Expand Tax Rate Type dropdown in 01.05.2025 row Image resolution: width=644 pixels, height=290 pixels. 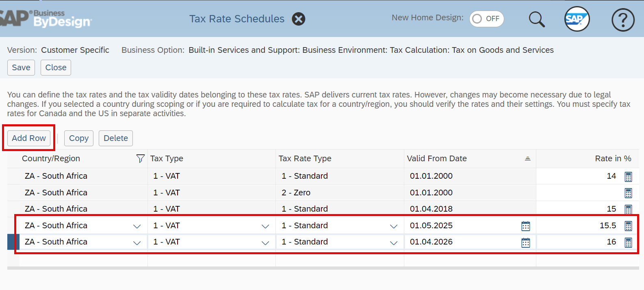coord(394,226)
